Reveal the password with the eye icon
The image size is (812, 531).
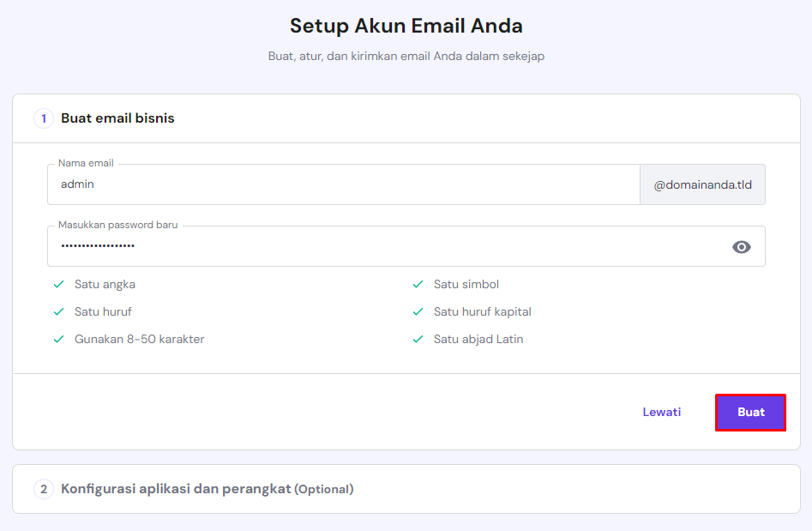click(x=741, y=246)
